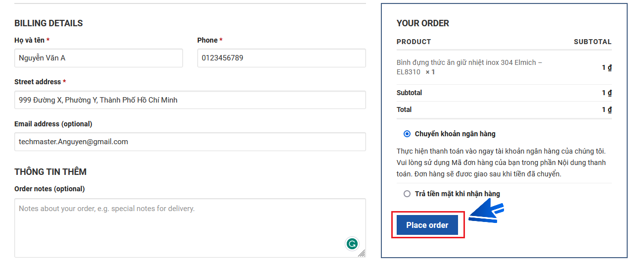Click the Họ và tên field label

click(x=30, y=40)
